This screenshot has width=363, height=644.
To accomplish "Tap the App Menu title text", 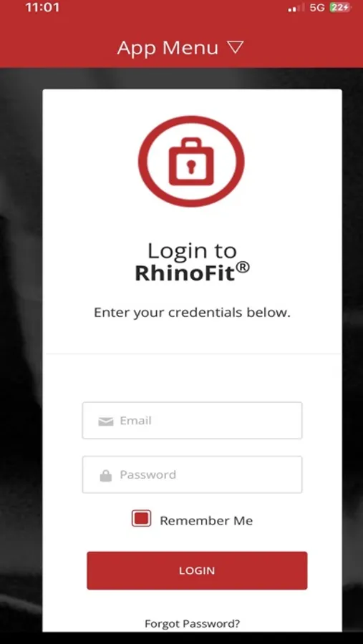I will coord(168,48).
